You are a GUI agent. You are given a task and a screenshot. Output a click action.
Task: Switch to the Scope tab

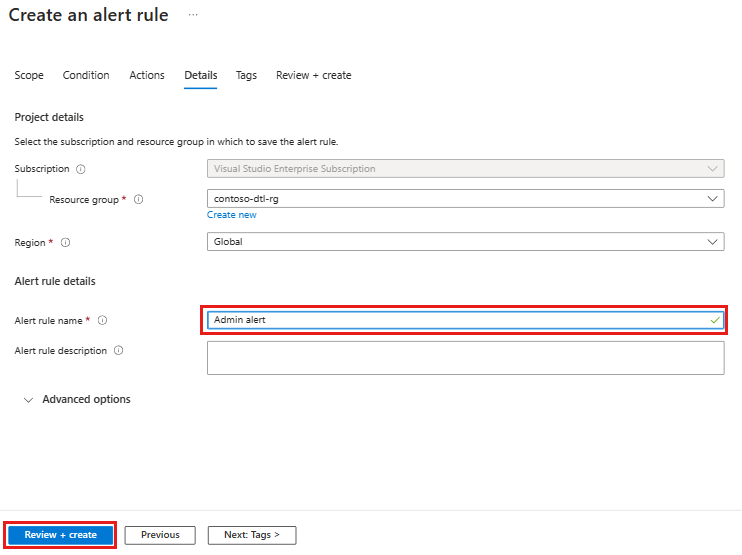tap(29, 75)
